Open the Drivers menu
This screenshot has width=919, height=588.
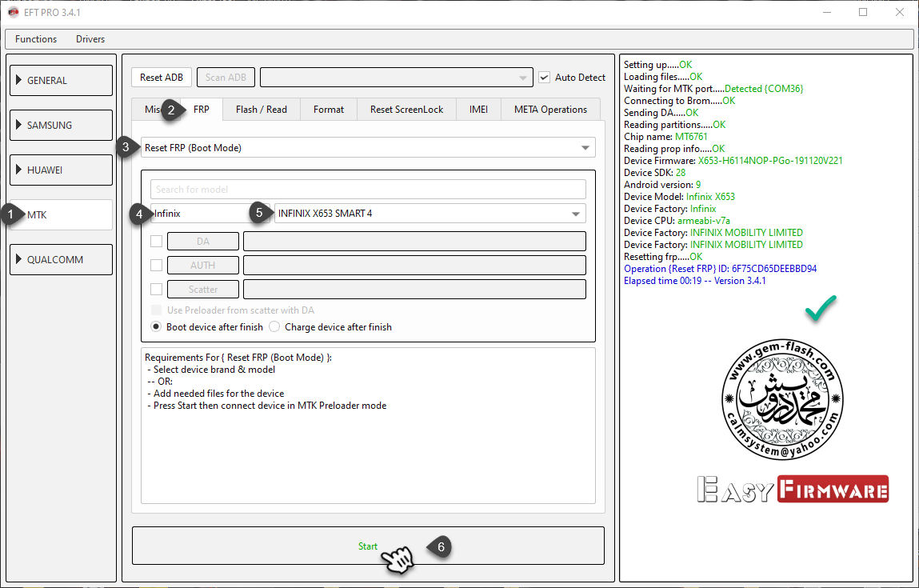point(90,39)
